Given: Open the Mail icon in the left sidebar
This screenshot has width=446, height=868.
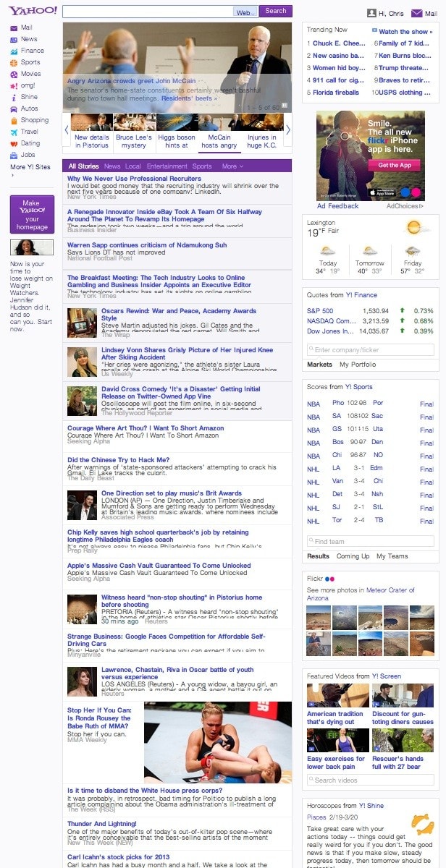Looking at the screenshot, I should click(14, 27).
